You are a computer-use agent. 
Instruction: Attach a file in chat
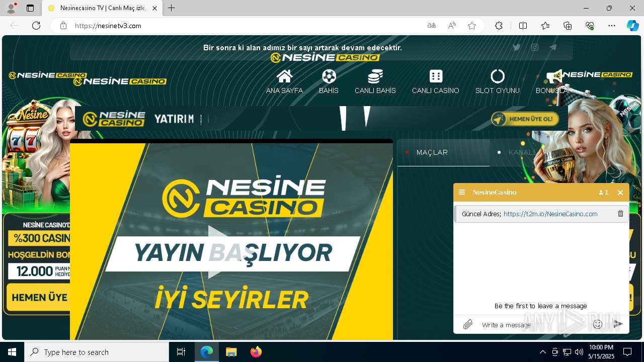click(x=468, y=325)
